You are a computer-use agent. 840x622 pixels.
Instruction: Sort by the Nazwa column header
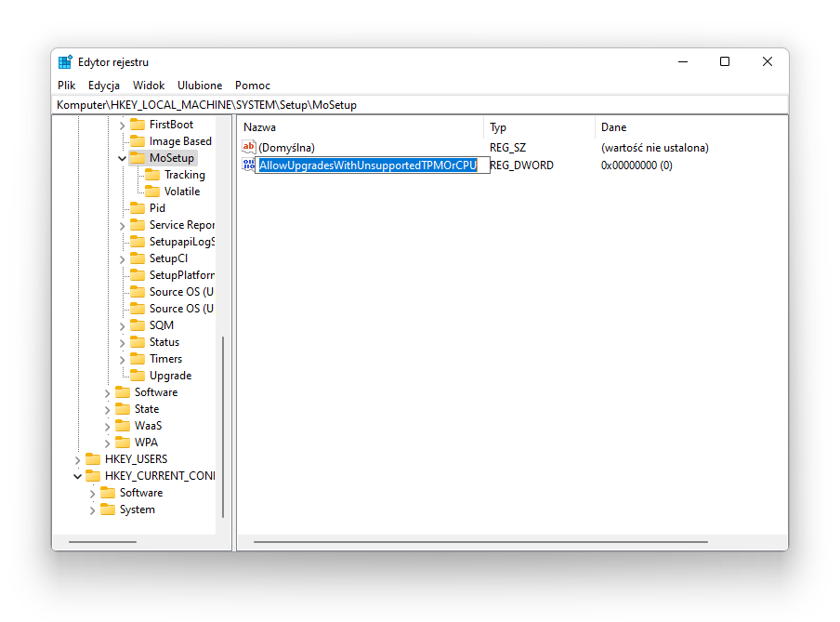coord(361,127)
